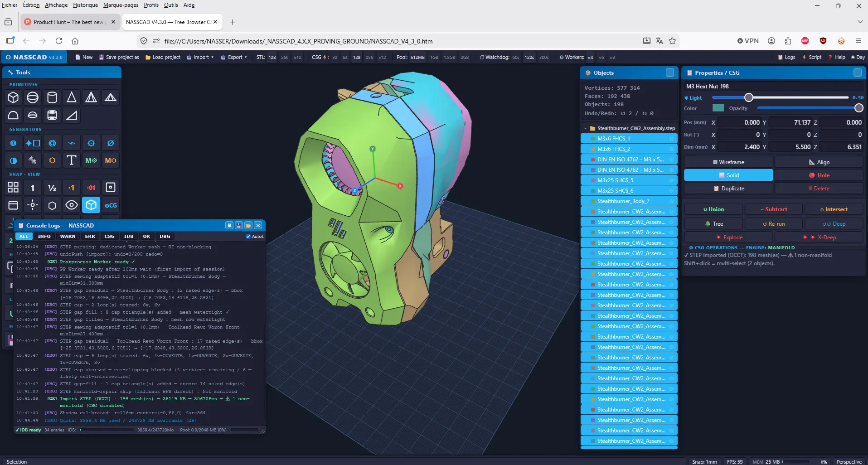Image resolution: width=868 pixels, height=465 pixels.
Task: Open the green MO metric generator
Action: click(91, 160)
